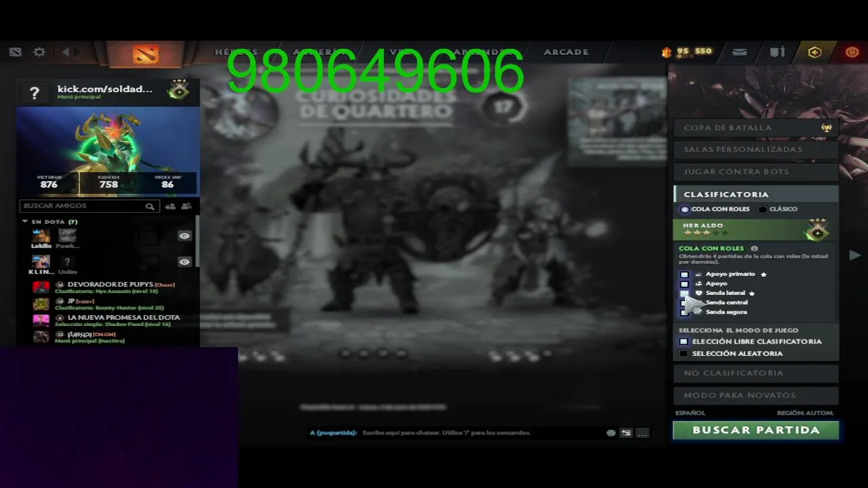Open the Español language selector
868x488 pixels.
[690, 413]
